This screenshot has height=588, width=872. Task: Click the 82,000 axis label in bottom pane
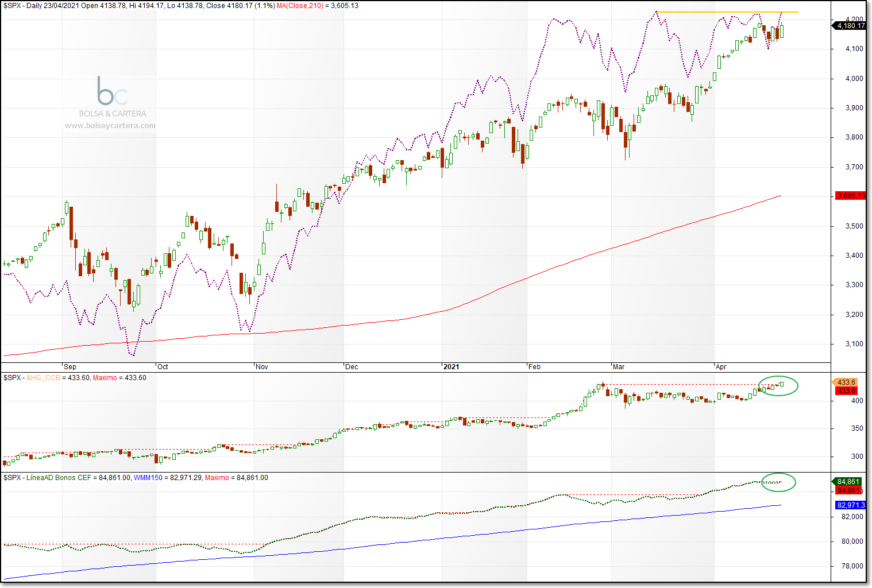coord(852,517)
